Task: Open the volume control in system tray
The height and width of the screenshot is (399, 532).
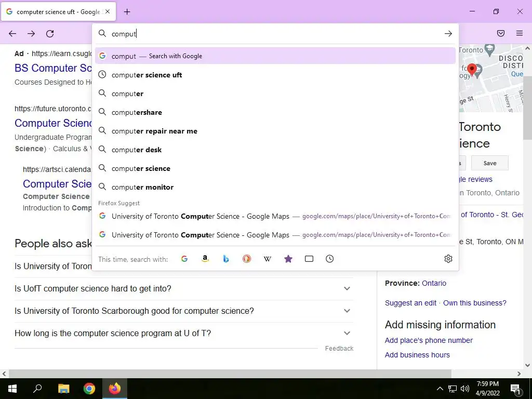Action: [465, 389]
